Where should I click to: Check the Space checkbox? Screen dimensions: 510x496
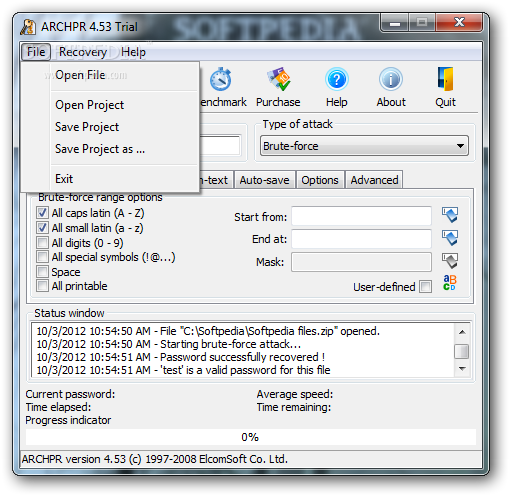click(x=42, y=271)
